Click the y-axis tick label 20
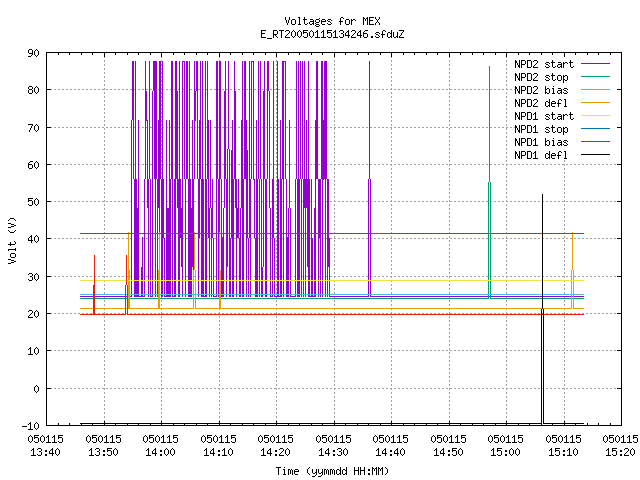Viewport: 640px width, 480px height. (33, 314)
